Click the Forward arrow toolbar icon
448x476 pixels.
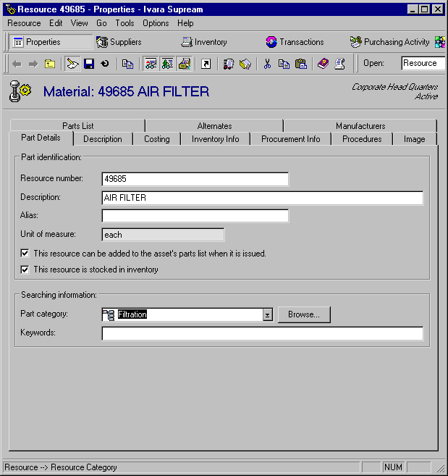[x=33, y=64]
